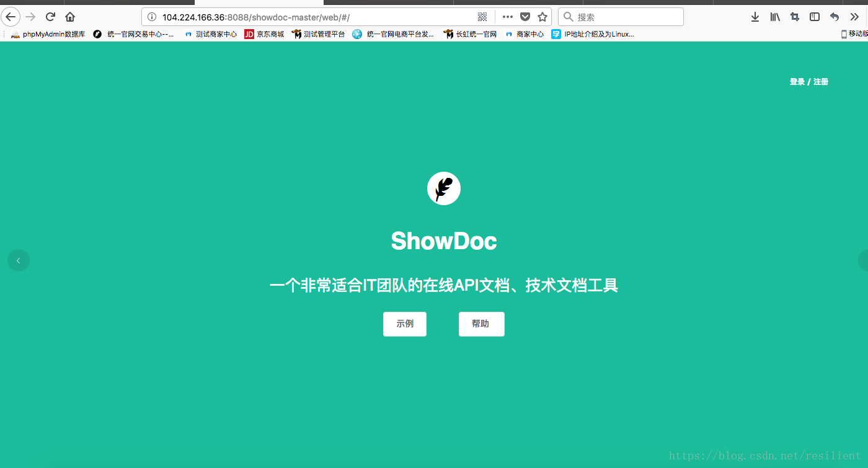Open the downloads panel
The width and height of the screenshot is (868, 468).
click(x=755, y=17)
